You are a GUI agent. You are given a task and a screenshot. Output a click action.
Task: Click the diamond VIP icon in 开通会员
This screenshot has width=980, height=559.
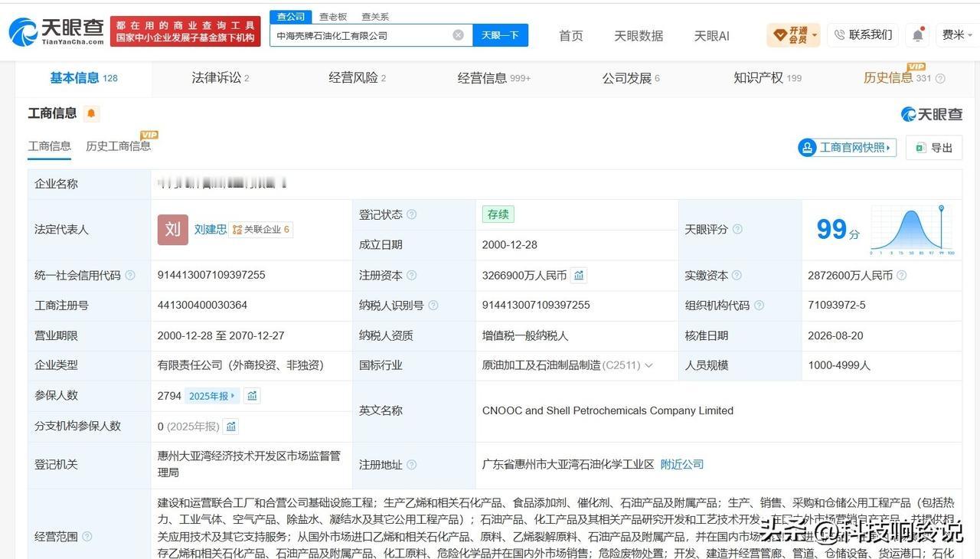[x=780, y=35]
